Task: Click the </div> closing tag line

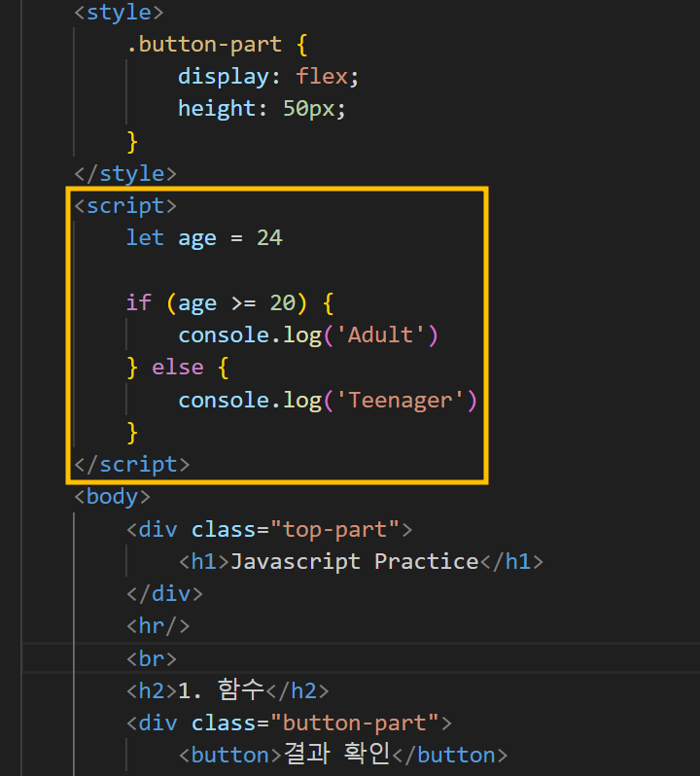Action: [x=164, y=594]
